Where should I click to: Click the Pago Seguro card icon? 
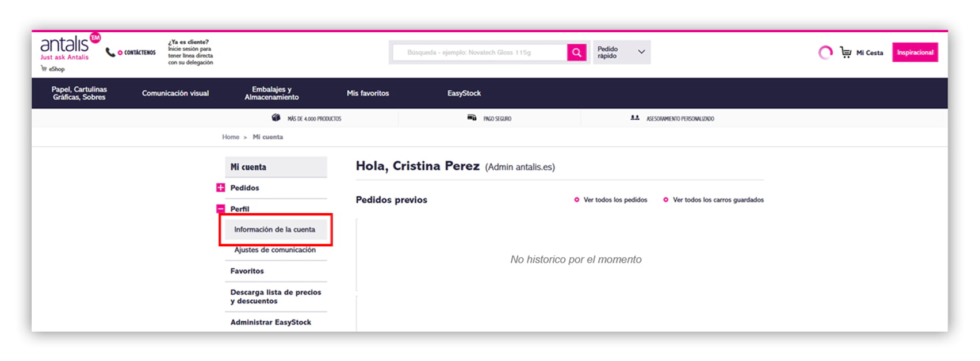pos(472,118)
